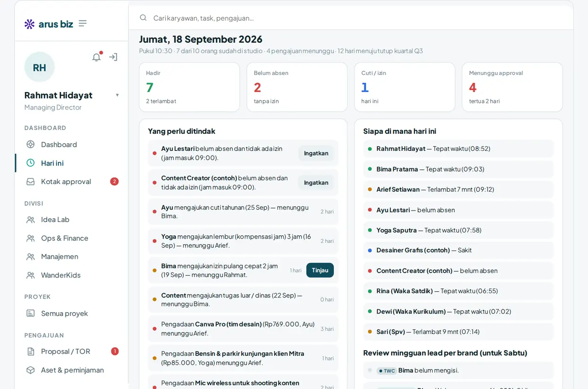Open the Belum absen 2 card
This screenshot has width=588, height=389.
[x=297, y=87]
